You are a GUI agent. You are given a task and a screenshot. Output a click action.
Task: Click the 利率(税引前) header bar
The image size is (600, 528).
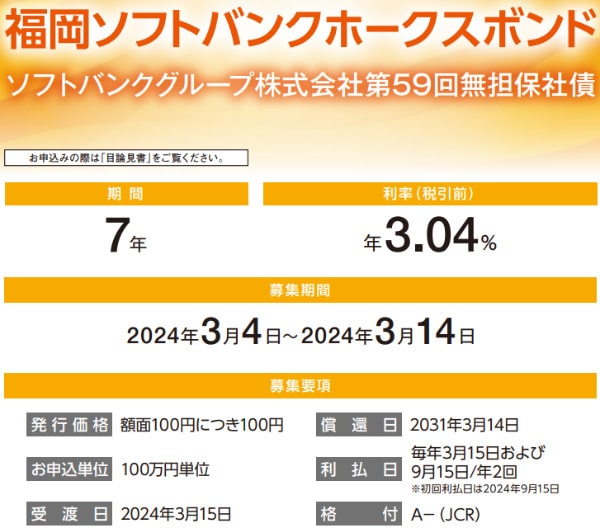coord(430,194)
